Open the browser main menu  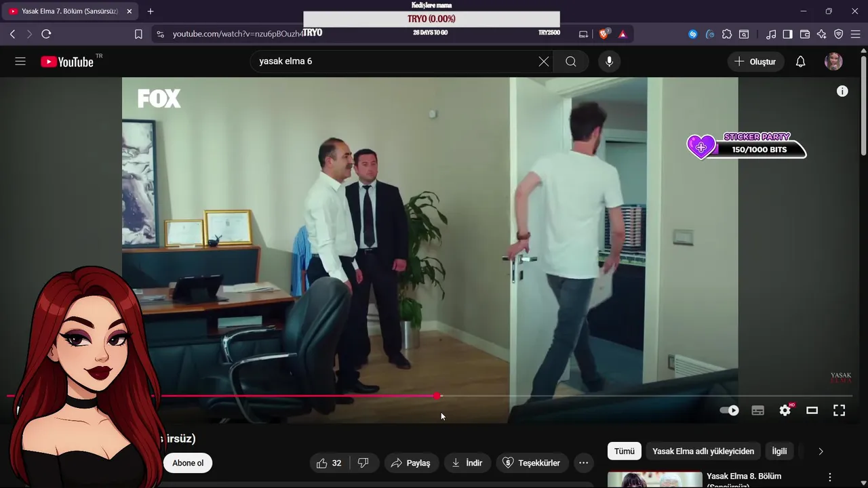[x=855, y=34]
